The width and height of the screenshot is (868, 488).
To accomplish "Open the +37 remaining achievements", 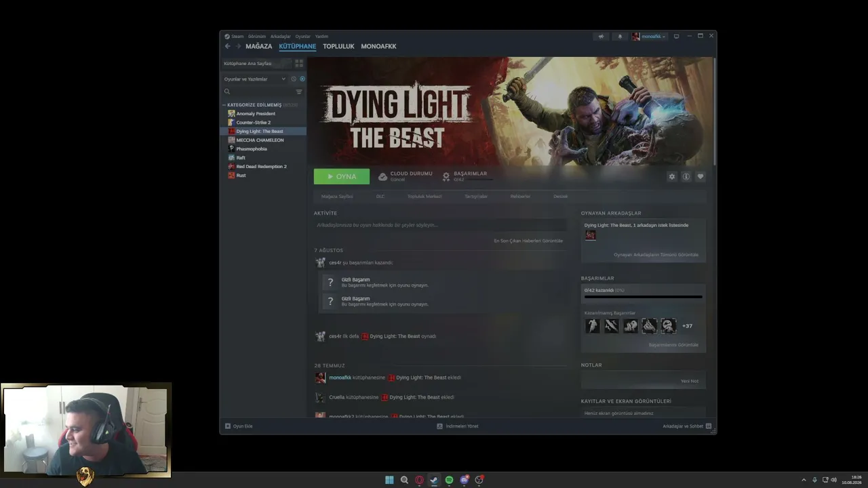I will tap(687, 326).
